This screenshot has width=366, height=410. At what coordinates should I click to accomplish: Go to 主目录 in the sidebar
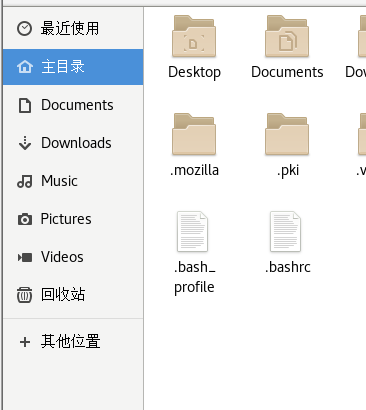point(73,67)
